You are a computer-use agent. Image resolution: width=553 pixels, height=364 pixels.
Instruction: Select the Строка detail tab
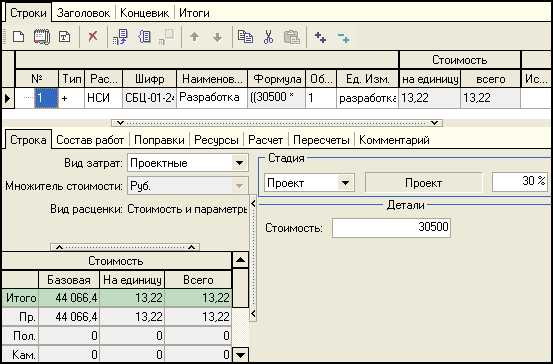pos(28,140)
